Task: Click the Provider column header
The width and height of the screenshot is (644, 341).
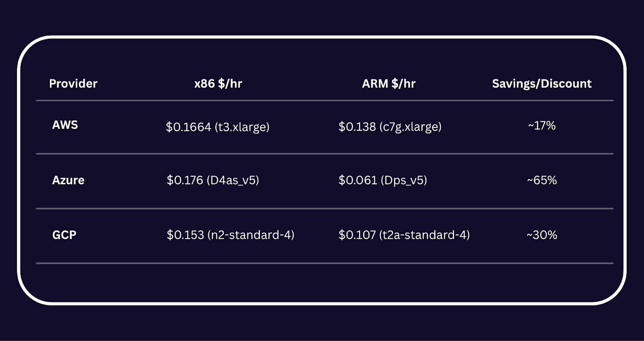Action: tap(73, 83)
